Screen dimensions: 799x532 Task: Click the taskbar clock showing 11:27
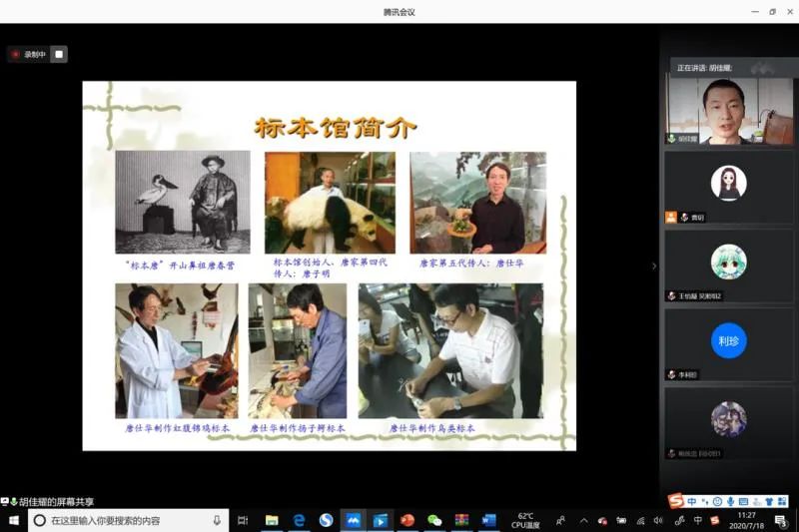(x=746, y=520)
